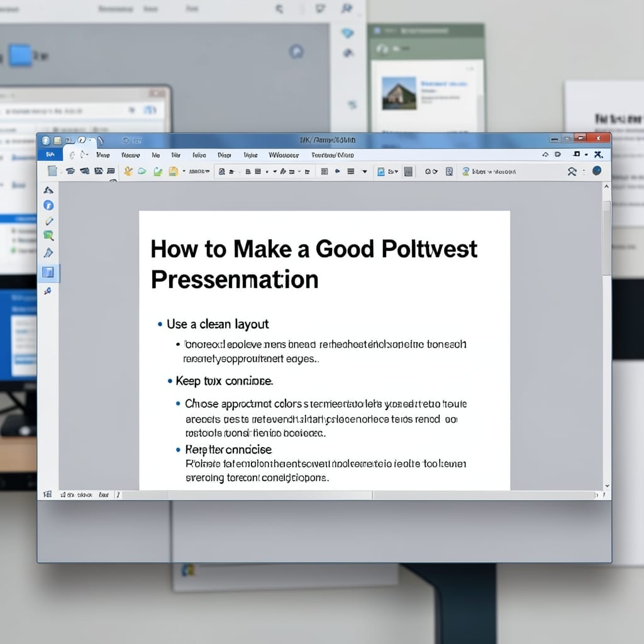The width and height of the screenshot is (644, 644).
Task: Click the small X icon in the menu bar
Action: [599, 155]
